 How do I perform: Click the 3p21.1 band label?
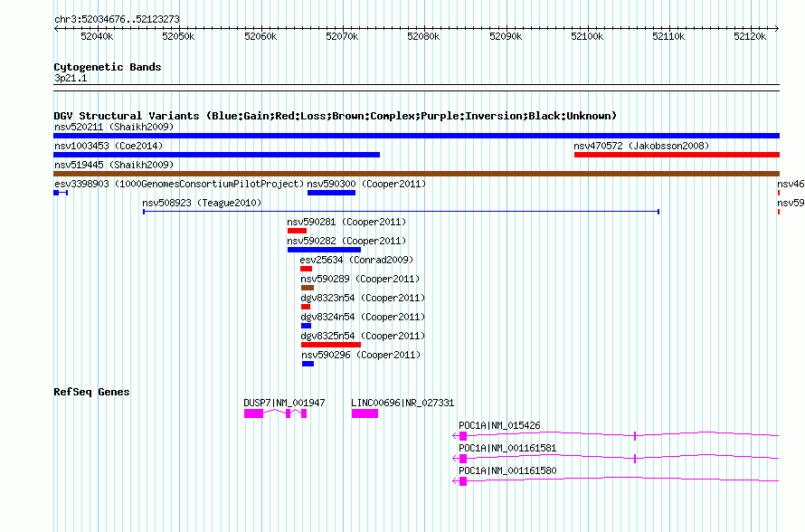tap(71, 78)
